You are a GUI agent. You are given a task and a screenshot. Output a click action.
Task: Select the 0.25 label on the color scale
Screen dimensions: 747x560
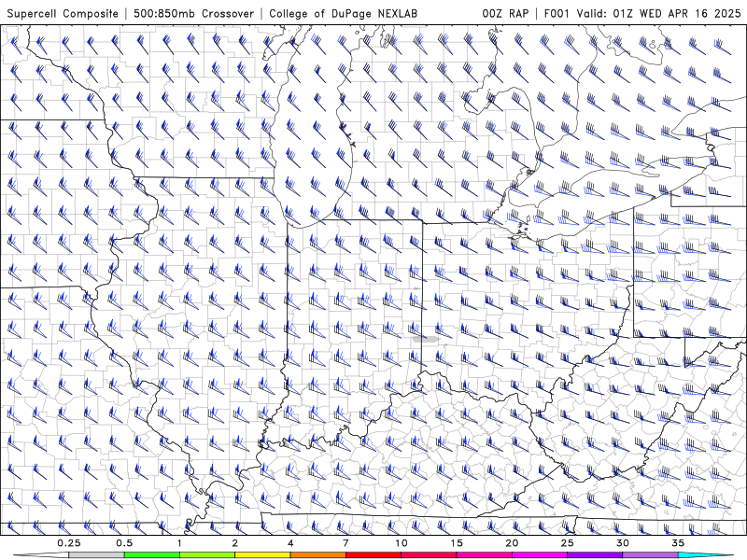click(69, 543)
